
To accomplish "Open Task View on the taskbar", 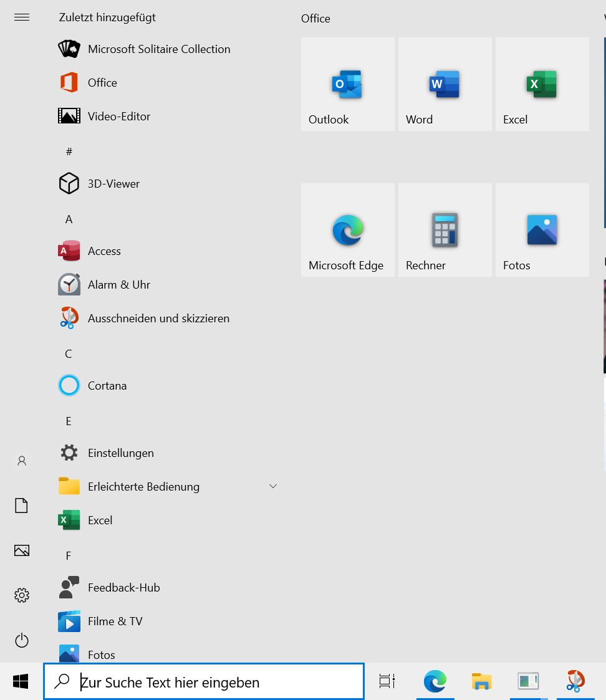I will 387,681.
